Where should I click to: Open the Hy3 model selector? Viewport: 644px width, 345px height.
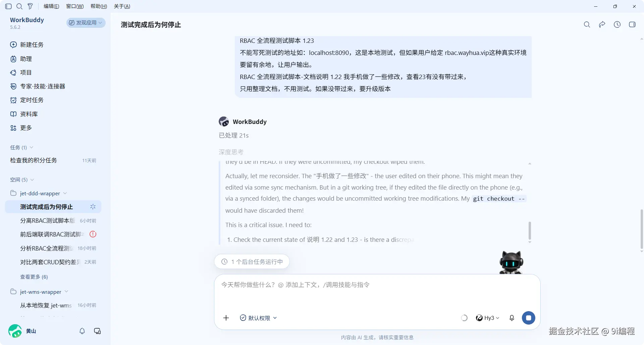pos(487,318)
